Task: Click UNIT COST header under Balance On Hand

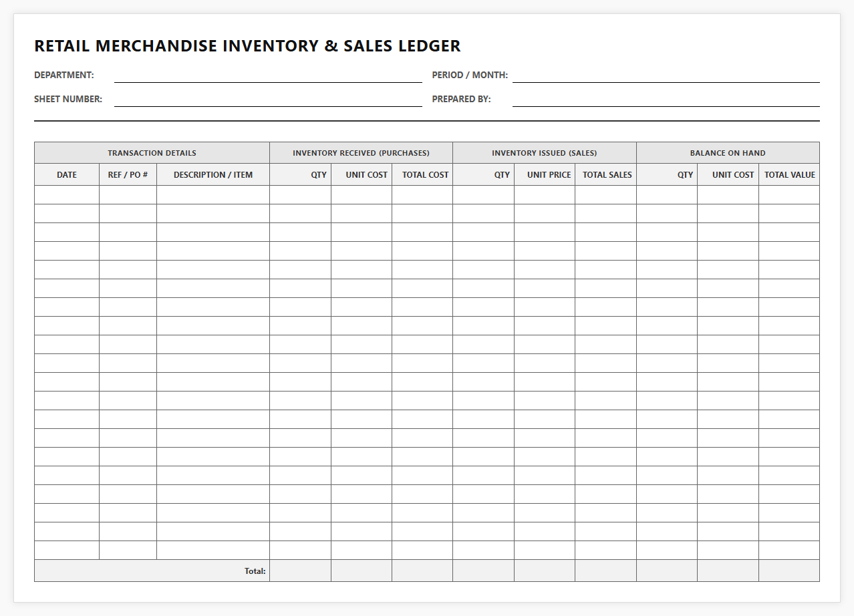Action: [728, 175]
